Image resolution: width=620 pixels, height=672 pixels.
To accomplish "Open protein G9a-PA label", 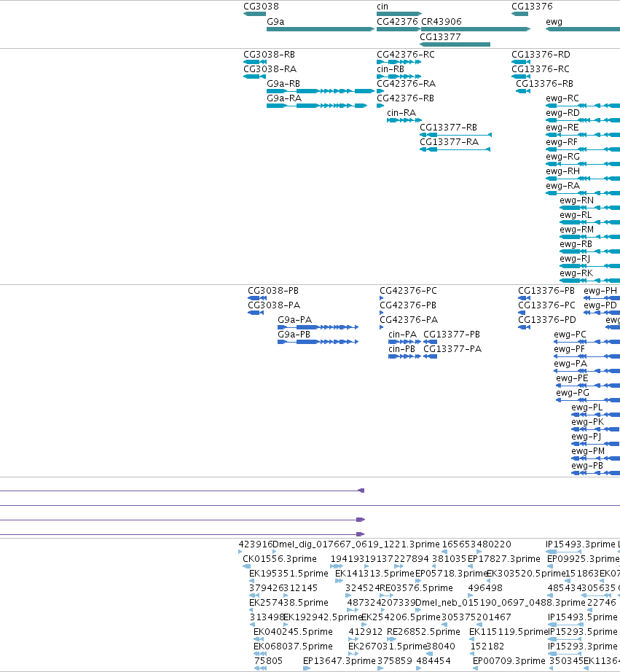I will [x=295, y=320].
